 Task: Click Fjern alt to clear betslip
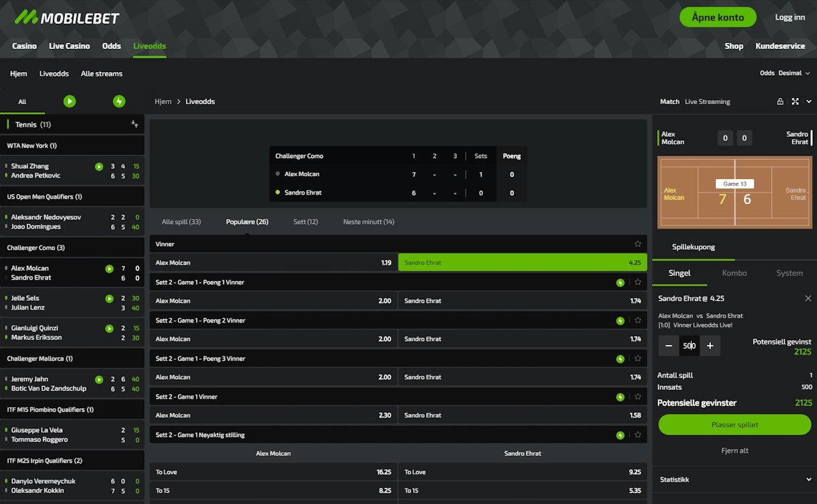[x=735, y=450]
